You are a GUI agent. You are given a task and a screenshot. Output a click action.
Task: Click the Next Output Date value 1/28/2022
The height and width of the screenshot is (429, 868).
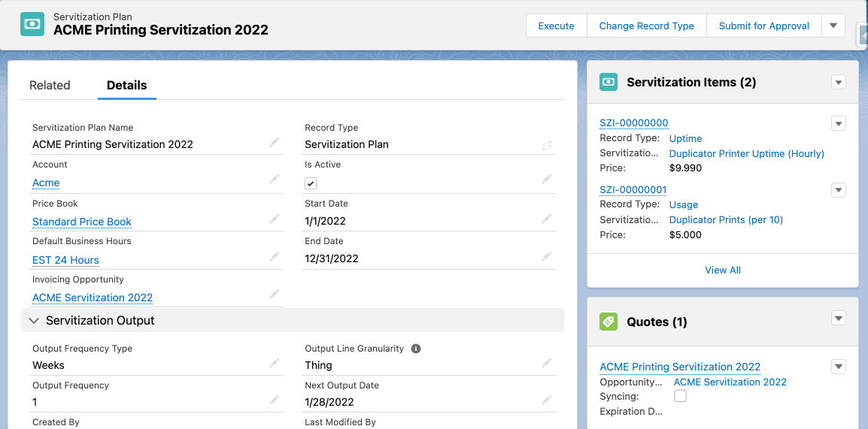coord(329,402)
